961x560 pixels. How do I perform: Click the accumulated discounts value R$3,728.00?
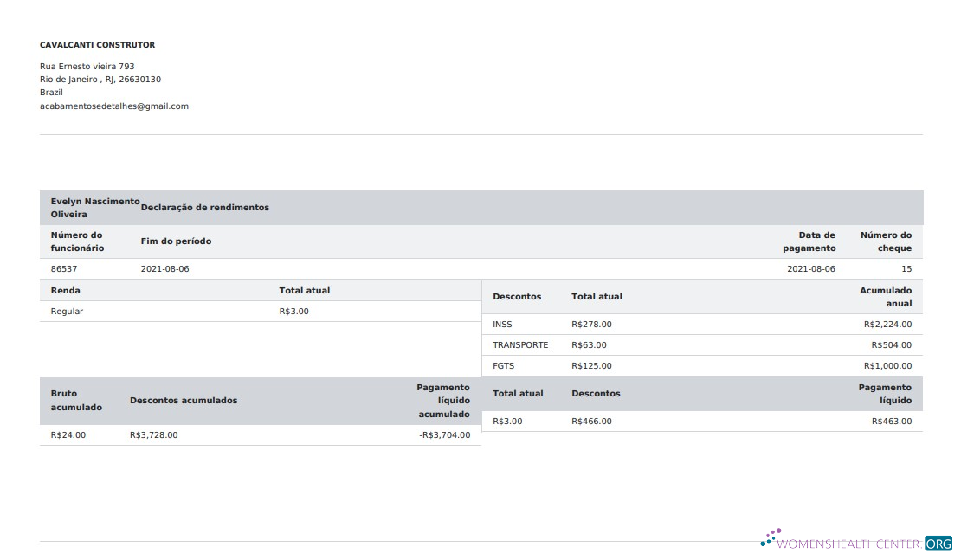coord(153,435)
